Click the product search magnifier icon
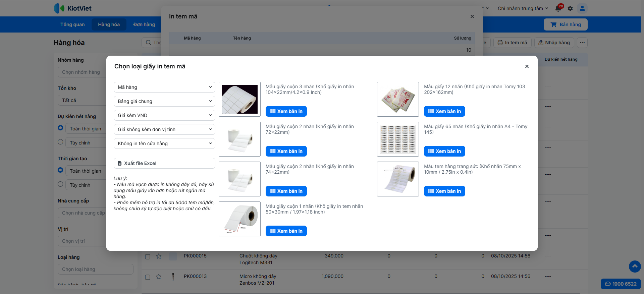 point(149,43)
